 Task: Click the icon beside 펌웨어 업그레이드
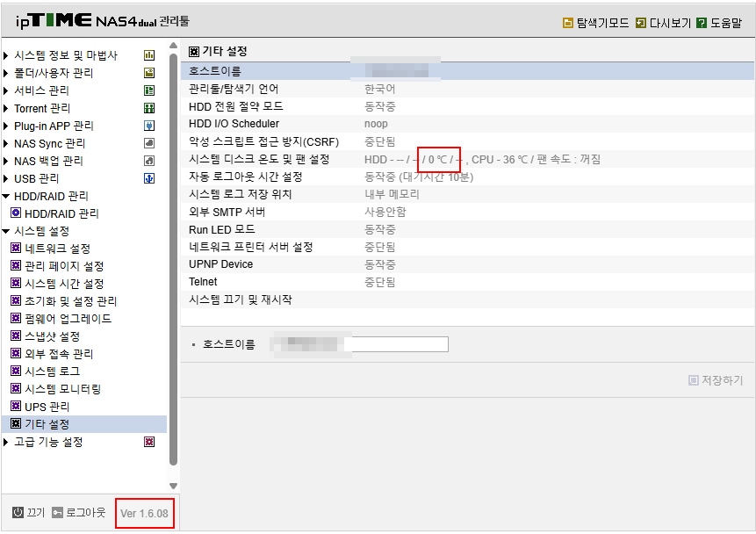16,318
